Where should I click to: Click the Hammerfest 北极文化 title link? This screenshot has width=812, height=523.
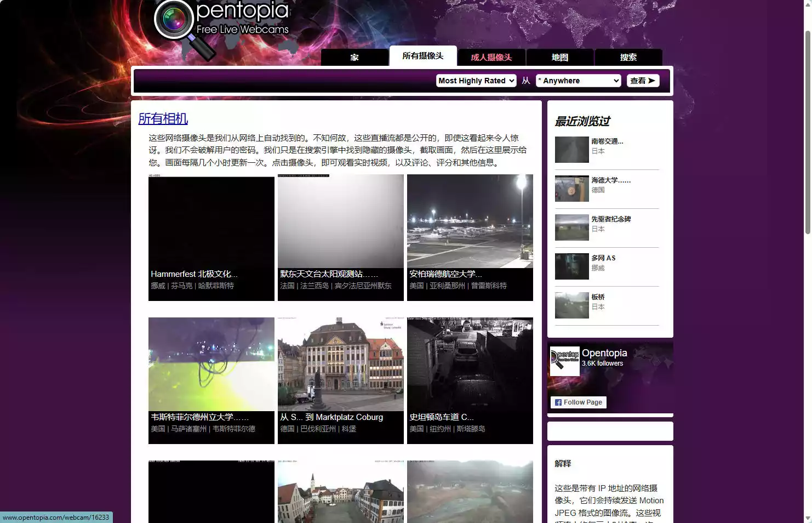[195, 274]
